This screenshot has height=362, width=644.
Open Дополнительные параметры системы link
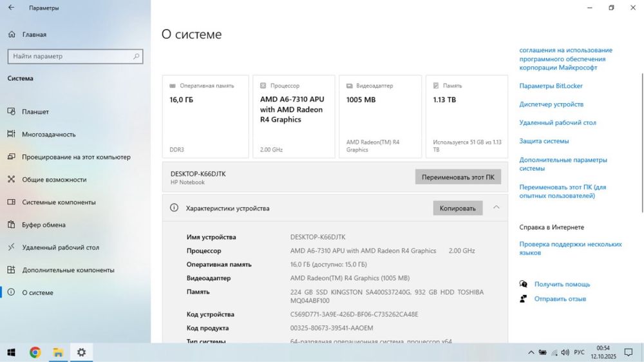pyautogui.click(x=563, y=164)
